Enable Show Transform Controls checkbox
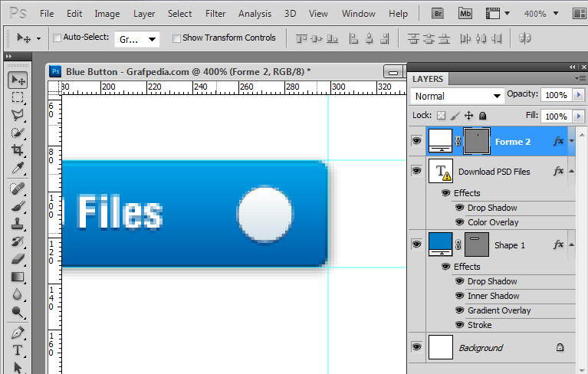This screenshot has width=588, height=374. [176, 38]
